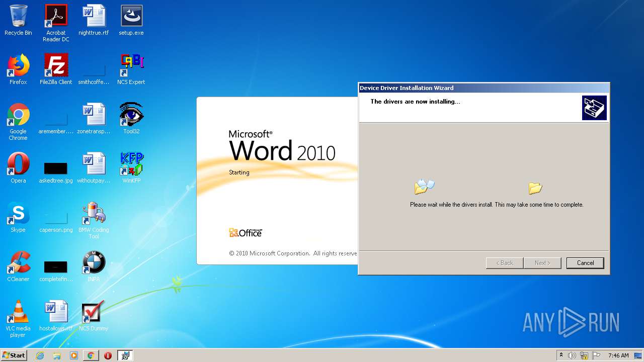The height and width of the screenshot is (362, 644).
Task: Launch the Tool32 eye icon
Action: (131, 119)
